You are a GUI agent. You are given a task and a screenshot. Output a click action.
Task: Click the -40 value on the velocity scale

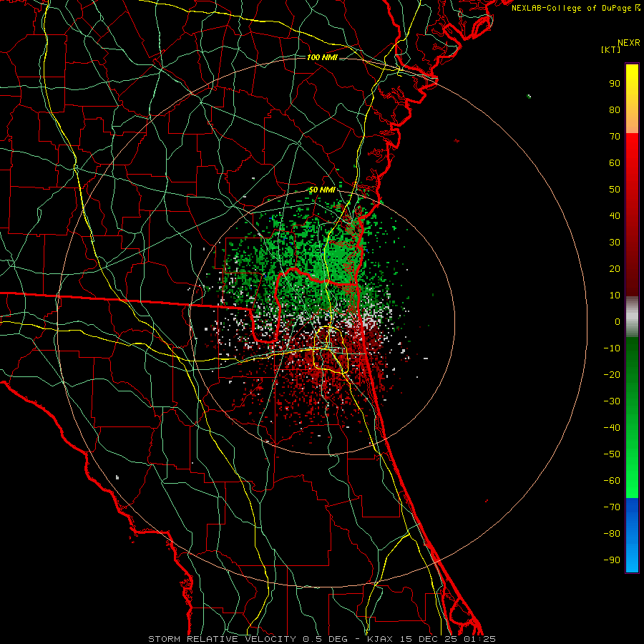click(x=612, y=428)
